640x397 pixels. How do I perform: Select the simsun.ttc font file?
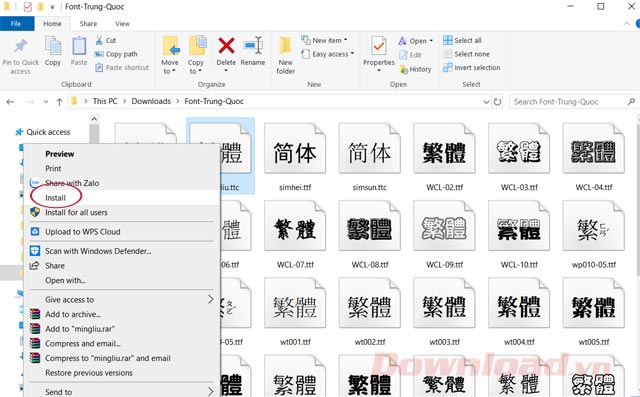click(370, 158)
